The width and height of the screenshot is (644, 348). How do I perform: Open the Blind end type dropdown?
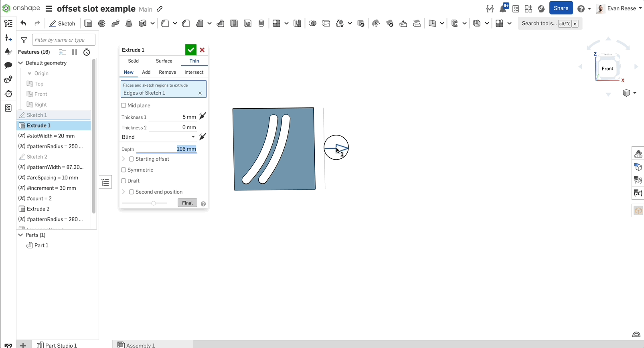[159, 137]
